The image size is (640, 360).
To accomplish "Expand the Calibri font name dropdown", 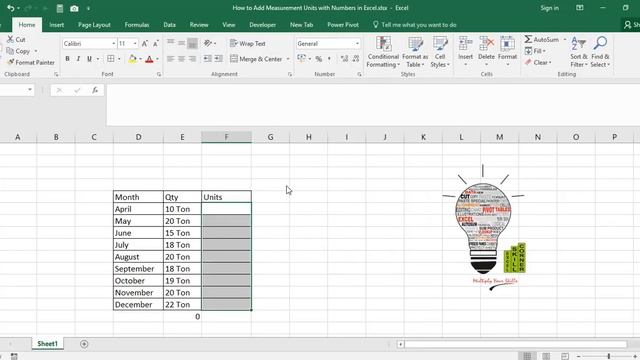I will tap(113, 43).
